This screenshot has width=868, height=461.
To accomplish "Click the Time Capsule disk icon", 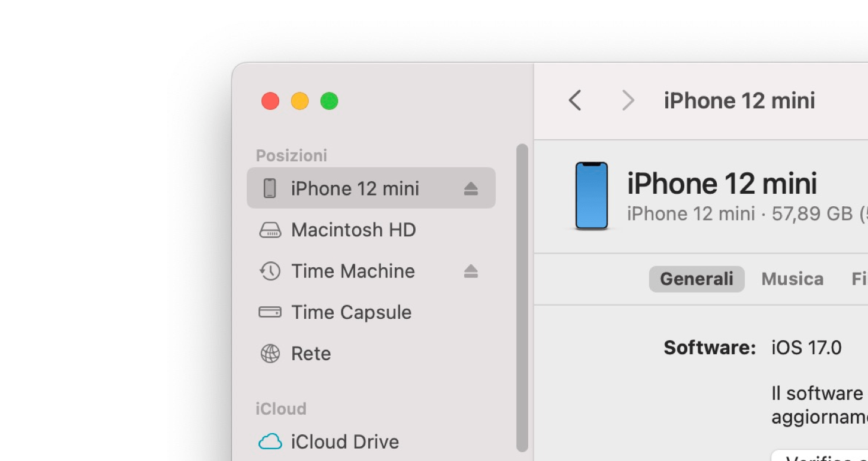I will [270, 312].
